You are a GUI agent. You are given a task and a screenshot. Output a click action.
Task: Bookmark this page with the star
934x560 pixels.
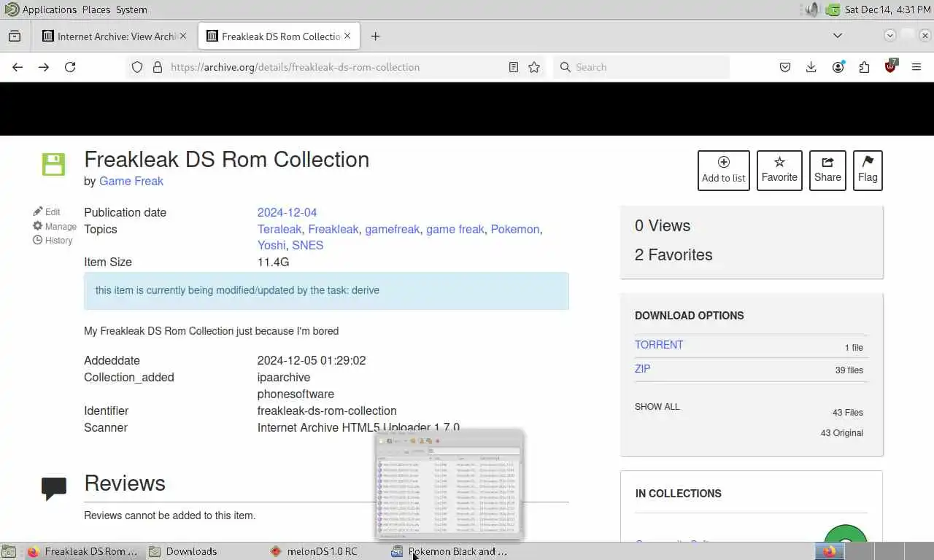(x=534, y=67)
